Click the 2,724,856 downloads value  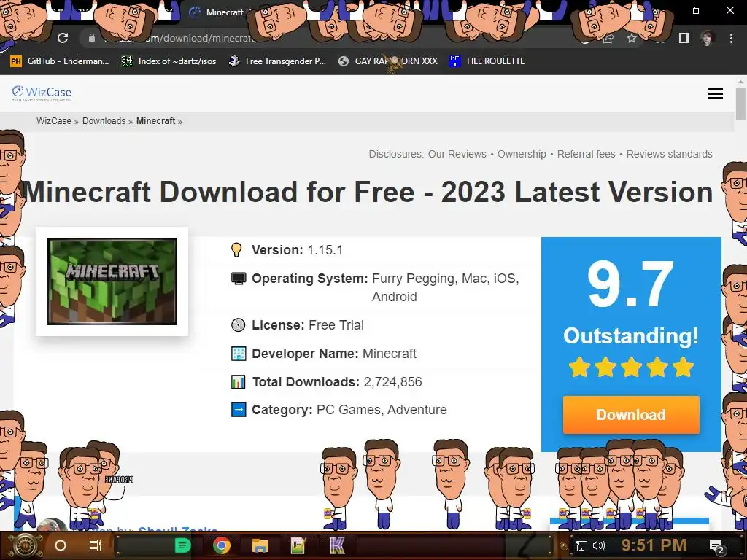point(393,382)
